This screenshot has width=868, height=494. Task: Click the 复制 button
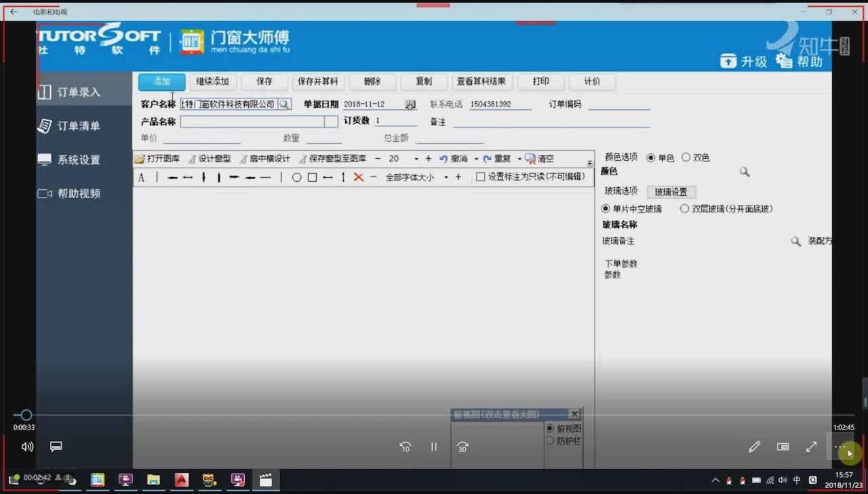click(424, 81)
